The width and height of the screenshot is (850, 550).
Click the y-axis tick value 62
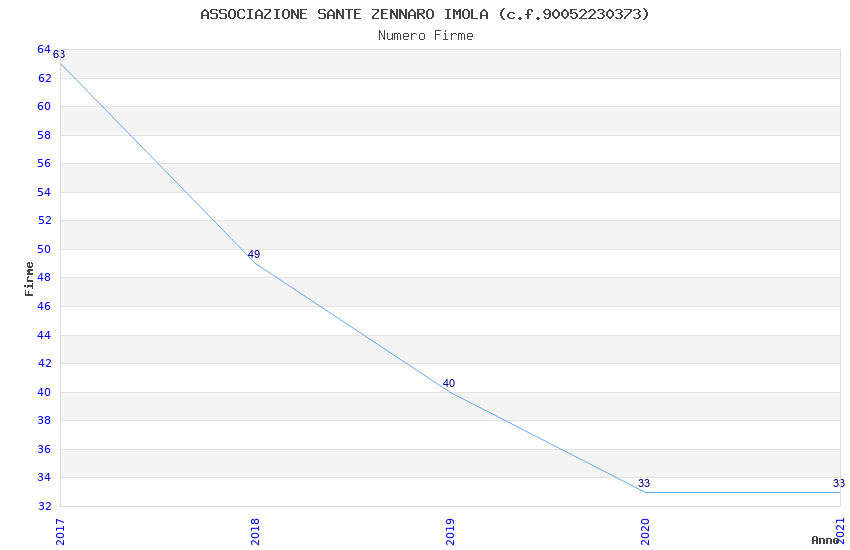(x=44, y=78)
